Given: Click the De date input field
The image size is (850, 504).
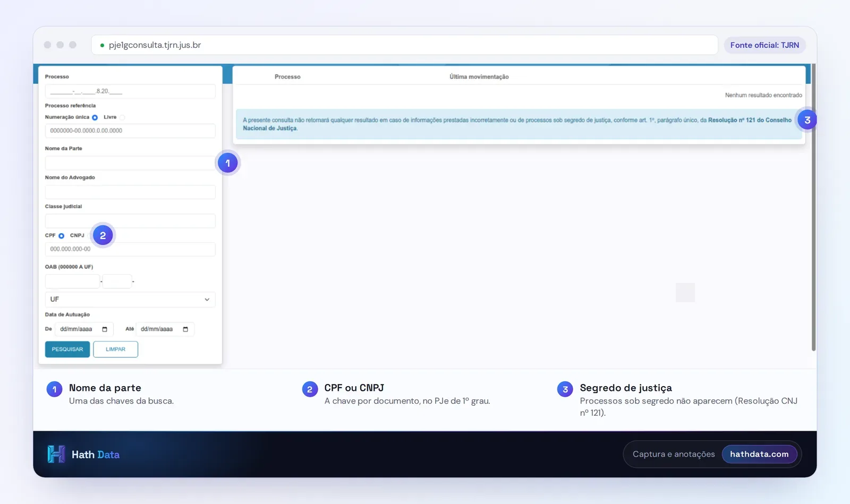Looking at the screenshot, I should 84,329.
